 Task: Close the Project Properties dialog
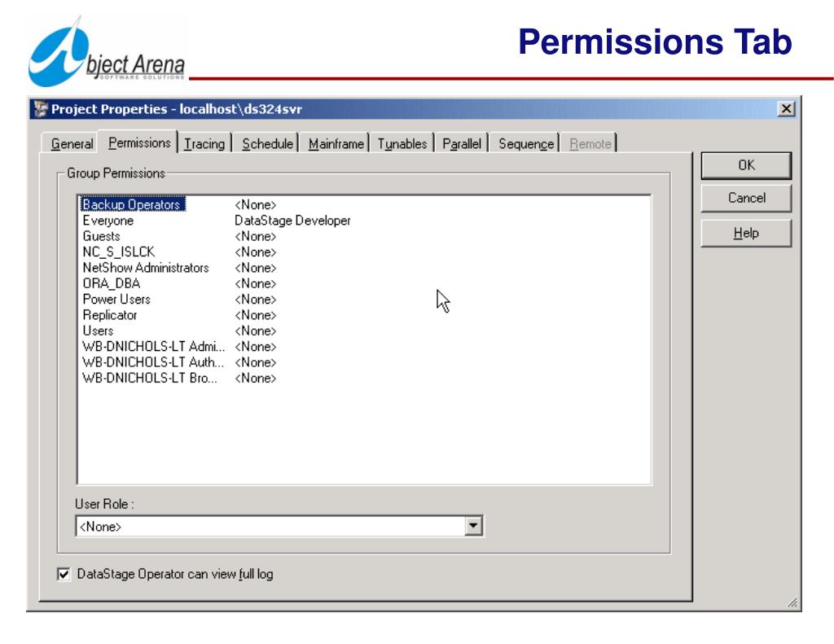click(x=786, y=109)
